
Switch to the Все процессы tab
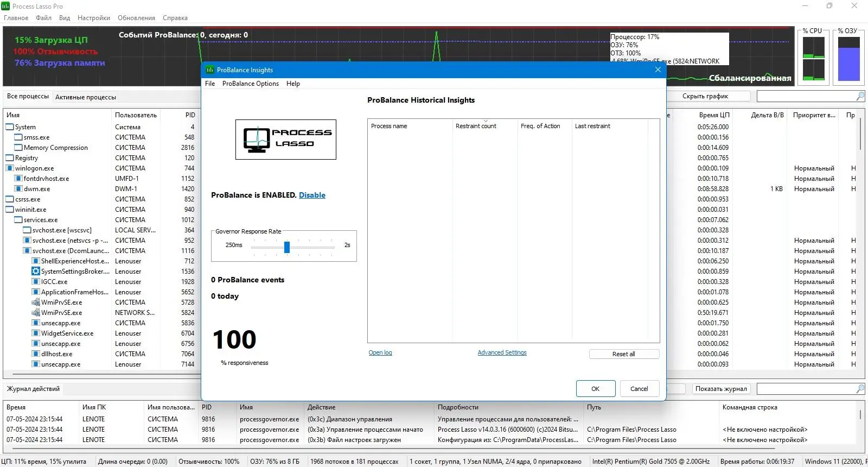pos(28,96)
